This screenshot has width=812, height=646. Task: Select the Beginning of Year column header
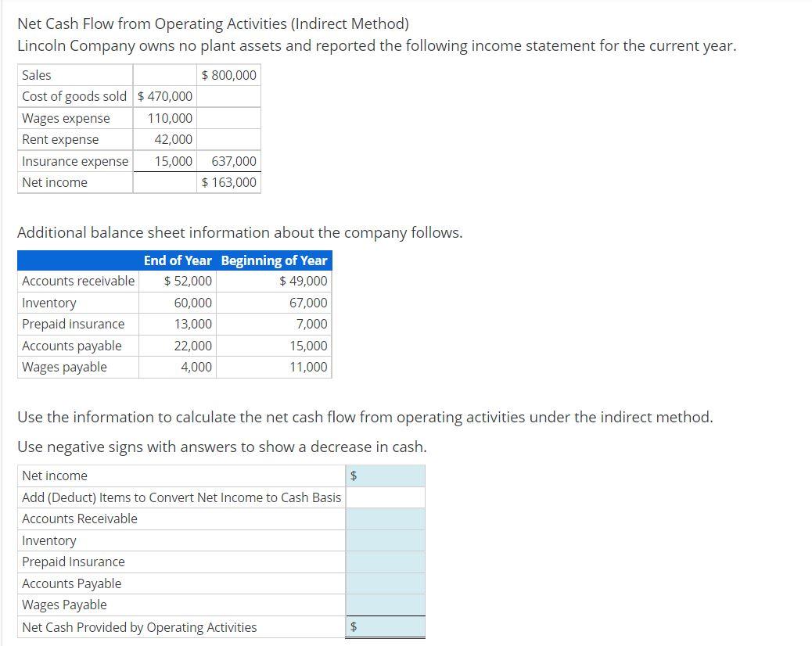273,260
